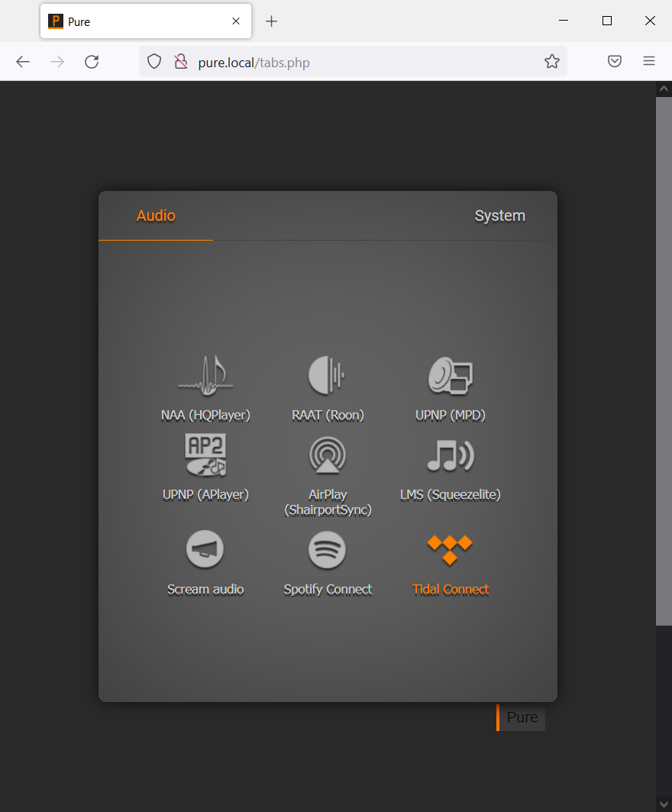Minimize the browser window
This screenshot has width=672, height=812.
click(x=564, y=21)
